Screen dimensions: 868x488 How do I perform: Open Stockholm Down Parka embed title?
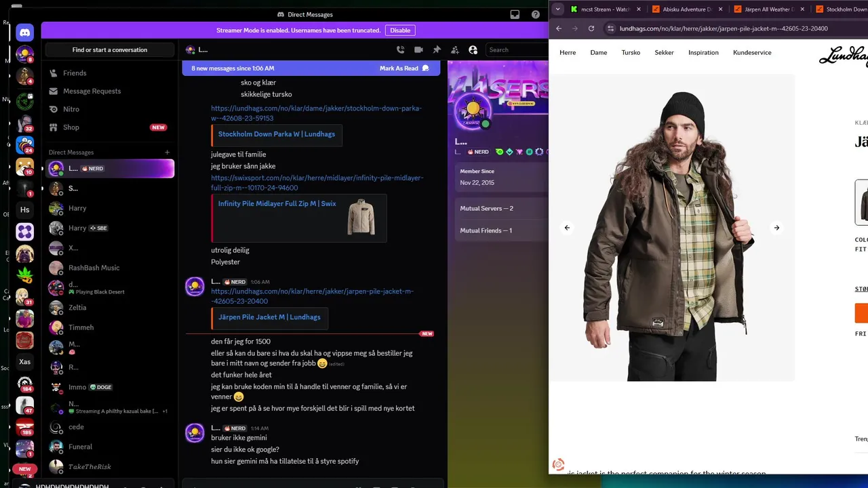click(277, 134)
